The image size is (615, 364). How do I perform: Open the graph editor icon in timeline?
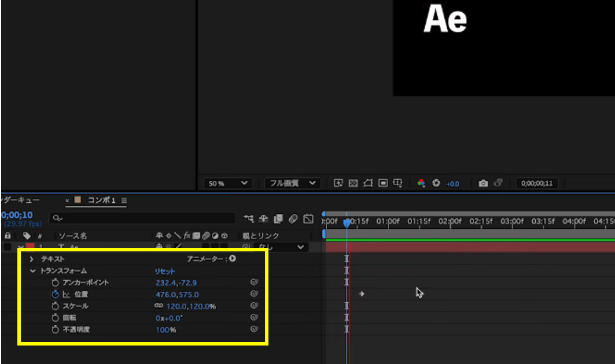308,218
